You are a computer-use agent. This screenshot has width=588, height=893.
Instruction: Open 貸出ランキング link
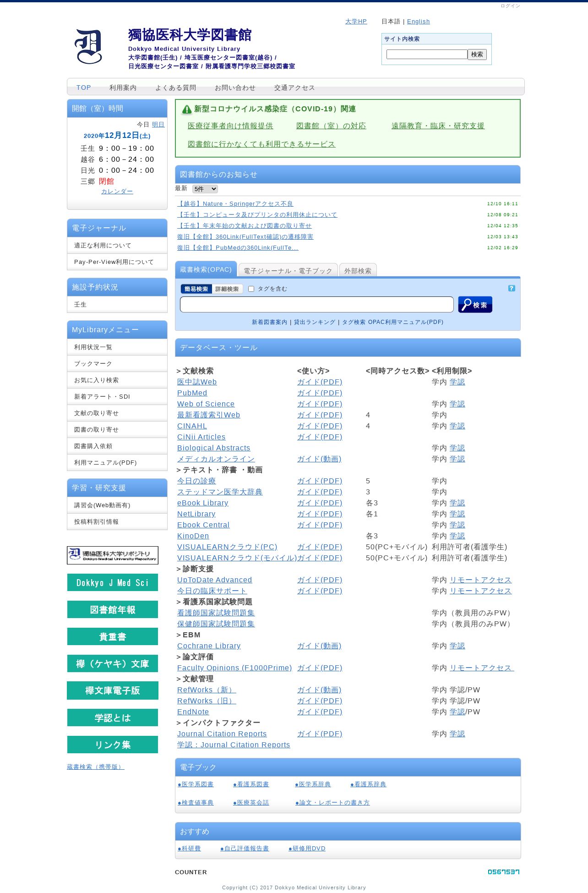click(315, 322)
